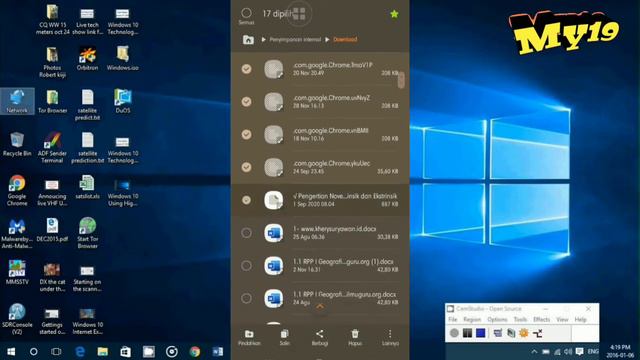Select the MMSSTV desktop icon
This screenshot has height=360, width=640.
click(x=17, y=272)
